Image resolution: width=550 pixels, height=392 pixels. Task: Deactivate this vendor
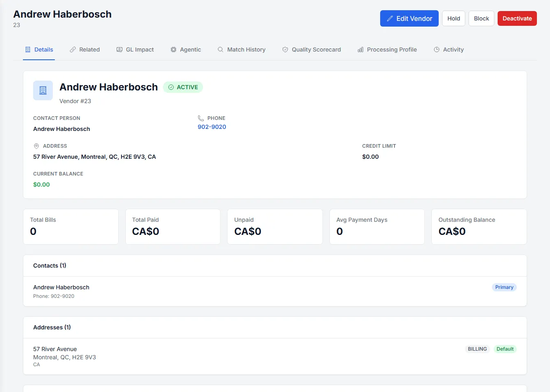[x=517, y=18]
